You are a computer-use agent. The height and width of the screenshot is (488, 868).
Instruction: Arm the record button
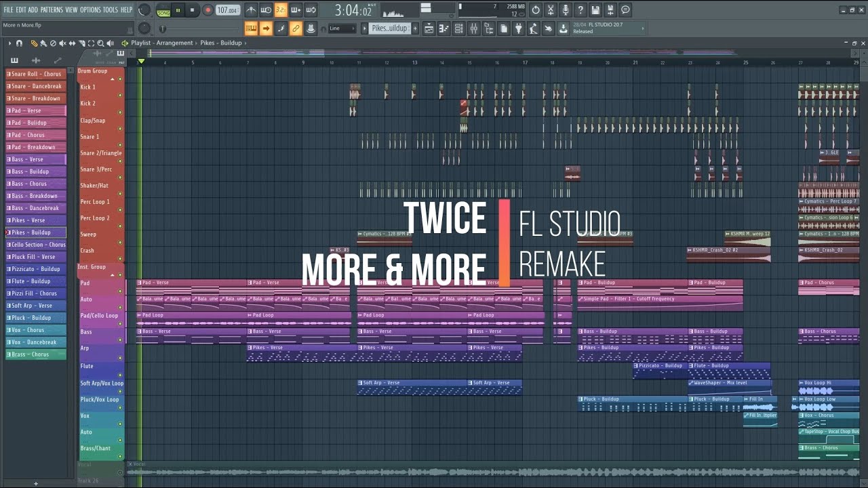click(208, 10)
